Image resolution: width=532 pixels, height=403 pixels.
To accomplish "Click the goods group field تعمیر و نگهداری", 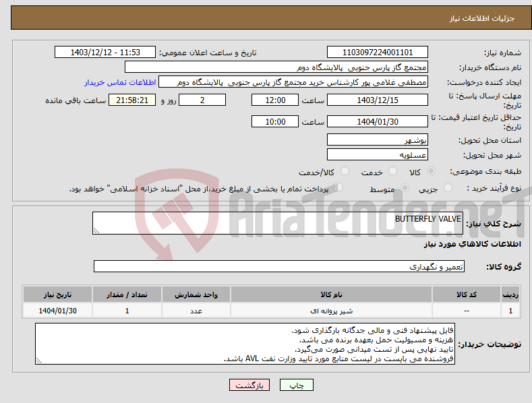I will click(279, 267).
